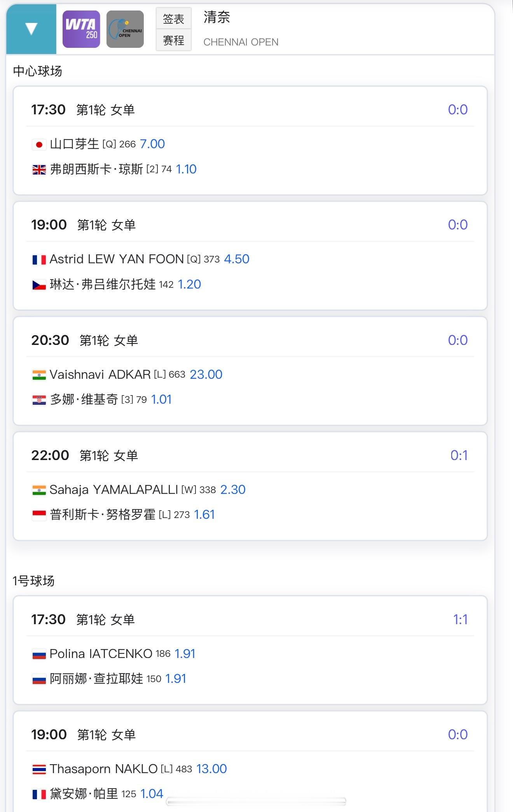Viewport: 513px width, 812px height.
Task: Click the Croatia flag beside 多娜·维基奇
Action: tap(39, 400)
